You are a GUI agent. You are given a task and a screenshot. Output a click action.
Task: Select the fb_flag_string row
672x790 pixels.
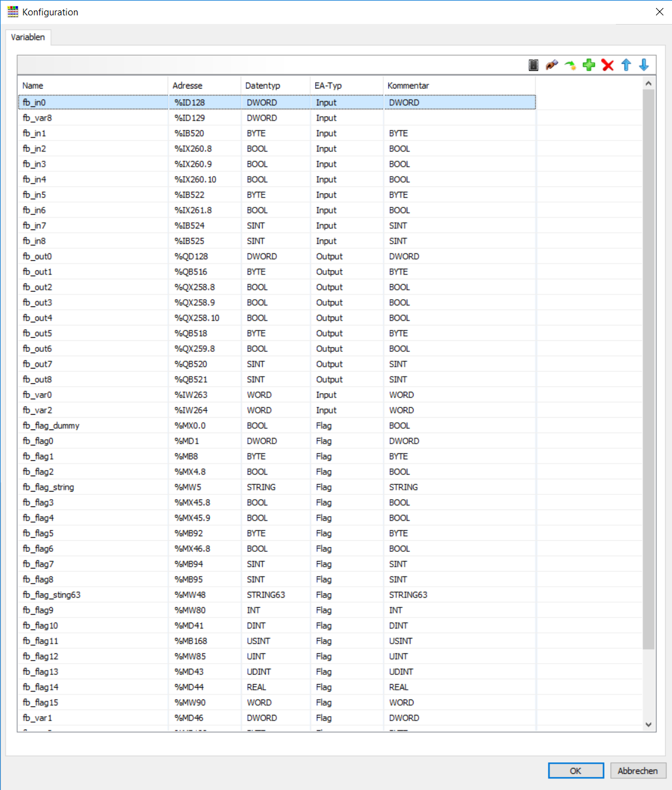coord(277,487)
